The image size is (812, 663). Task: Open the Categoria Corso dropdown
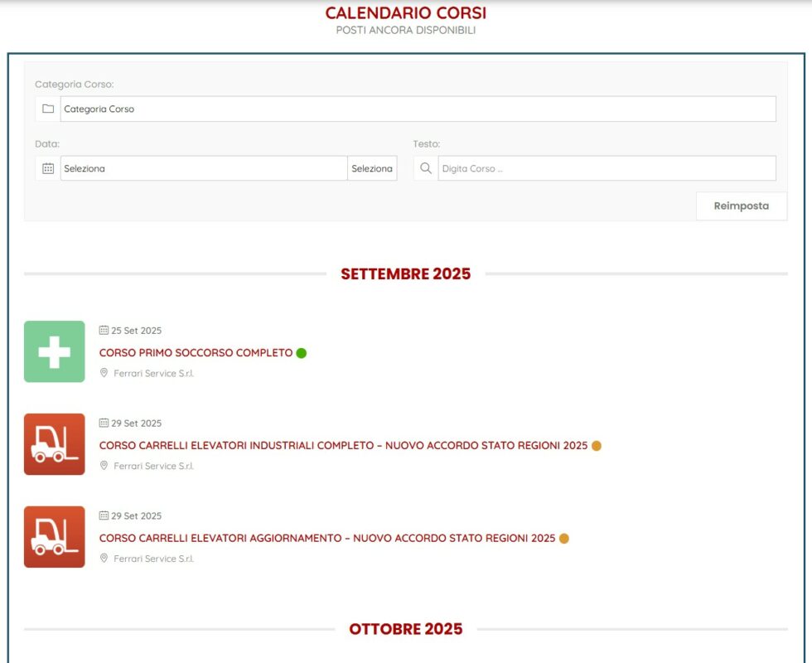click(x=418, y=109)
